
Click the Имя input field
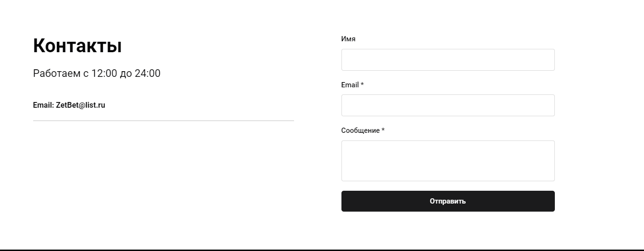(x=448, y=60)
